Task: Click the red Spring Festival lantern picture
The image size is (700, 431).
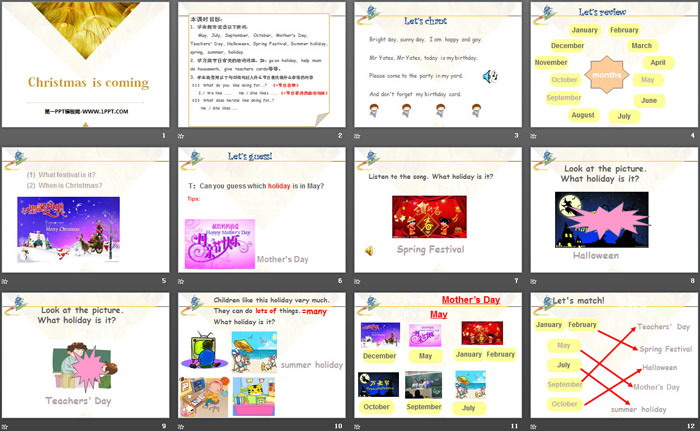Action: coord(429,216)
